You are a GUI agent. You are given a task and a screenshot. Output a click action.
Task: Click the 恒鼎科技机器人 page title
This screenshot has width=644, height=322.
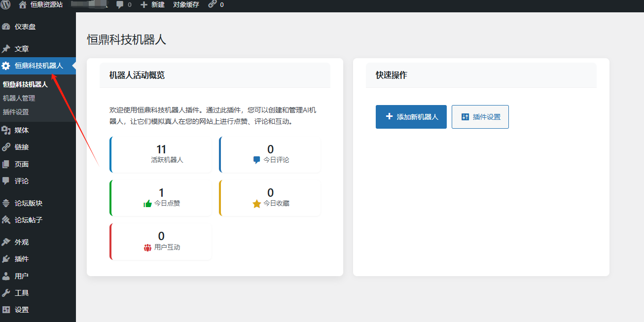coord(127,40)
